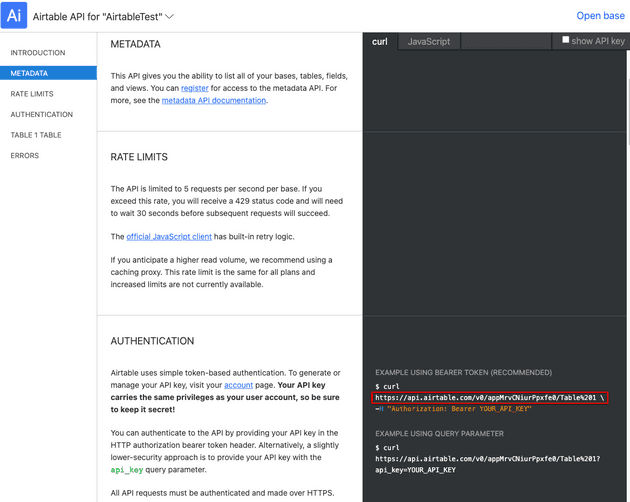Viewport: 630px width, 502px height.
Task: Click "api_key=YOUR_API_KEY" code text
Action: point(415,470)
